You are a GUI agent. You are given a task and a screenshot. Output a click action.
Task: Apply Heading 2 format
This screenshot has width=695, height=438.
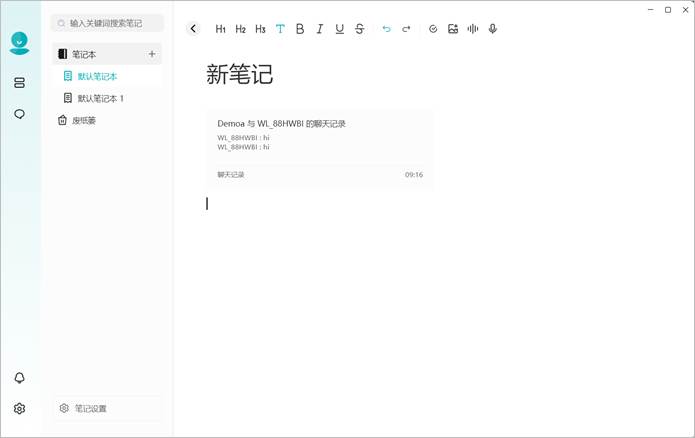240,29
